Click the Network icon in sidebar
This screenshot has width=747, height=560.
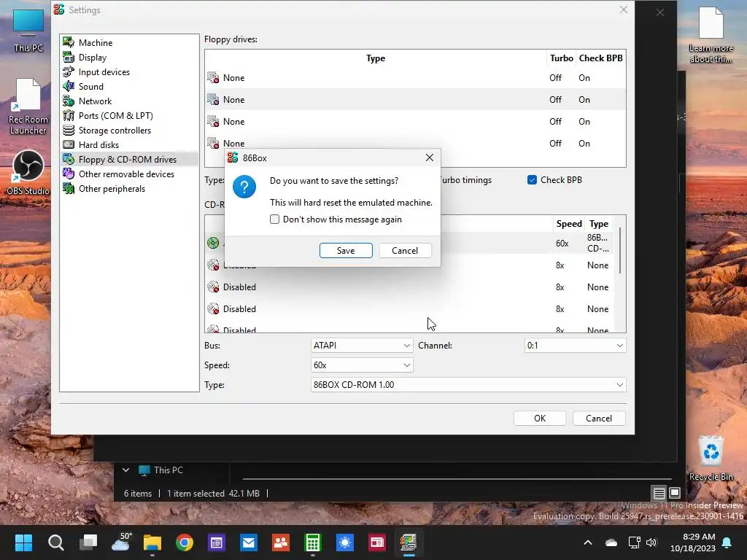pos(69,101)
